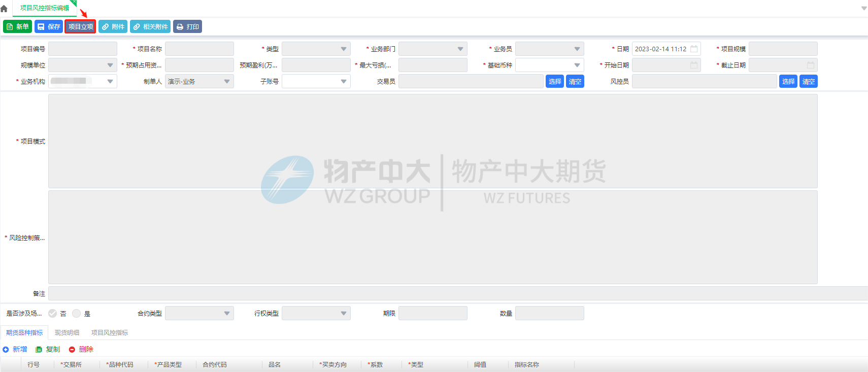Create a new form with 新单

click(x=18, y=26)
